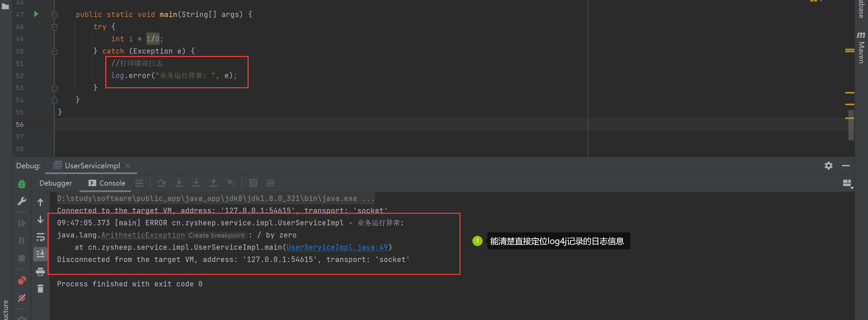868x320 pixels.
Task: Open UserServiceImpl.java:49 stack trace link
Action: (x=337, y=247)
